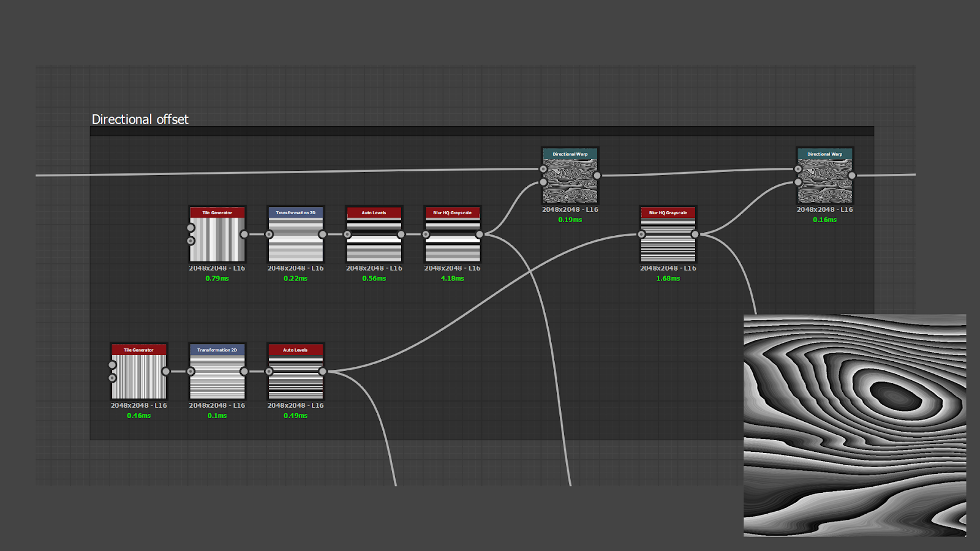This screenshot has height=551, width=980.
Task: Select the Auto Levels node timed 0.49ms
Action: coord(296,371)
